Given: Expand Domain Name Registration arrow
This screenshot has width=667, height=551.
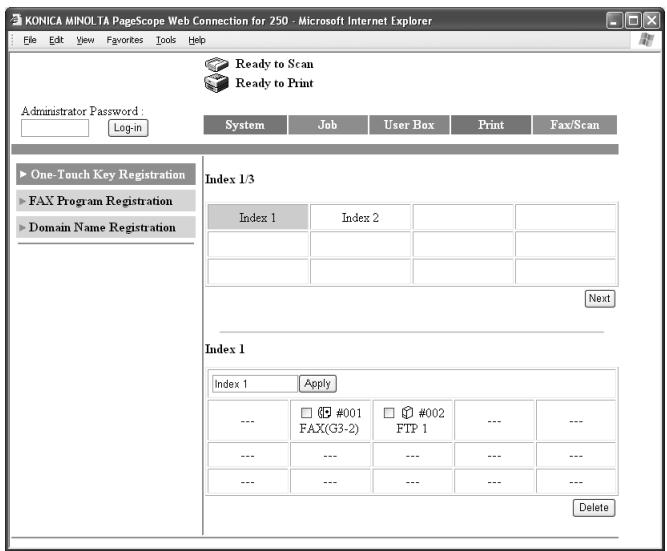Looking at the screenshot, I should pyautogui.click(x=23, y=228).
